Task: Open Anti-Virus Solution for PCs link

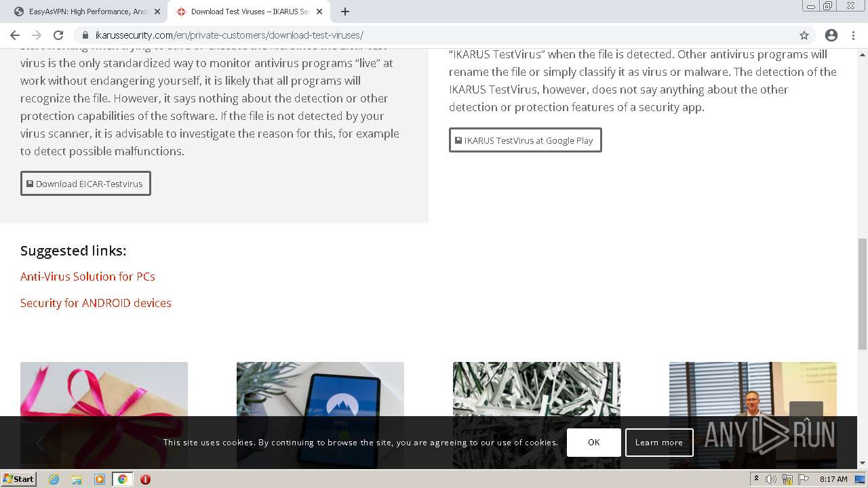Action: click(87, 277)
